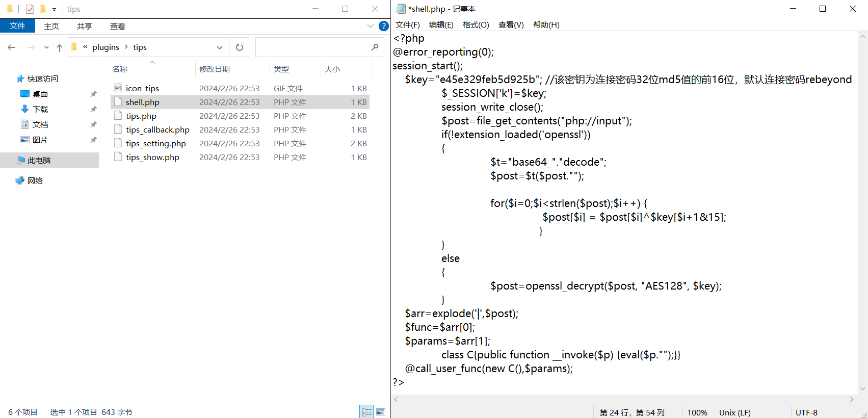Click Notepad horizontal scrollbar left arrow
The image size is (868, 418).
tap(396, 400)
